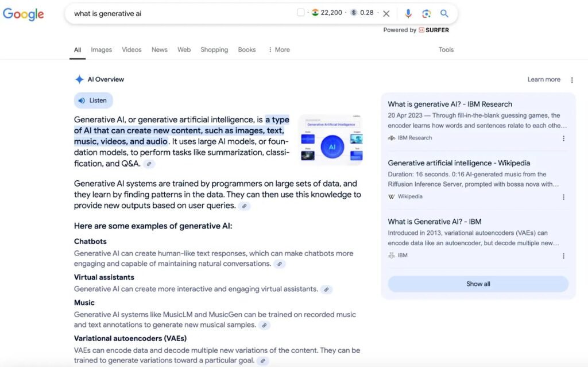Open source link icon for Virtual assistants

326,289
